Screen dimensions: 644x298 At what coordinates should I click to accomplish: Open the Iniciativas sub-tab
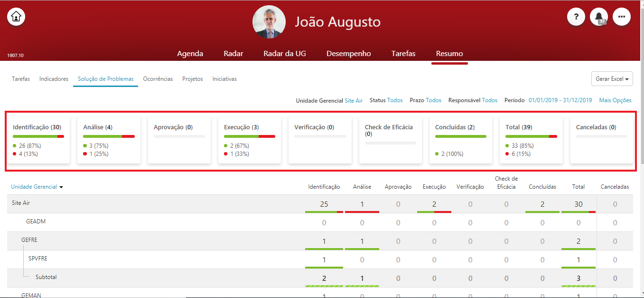(224, 79)
